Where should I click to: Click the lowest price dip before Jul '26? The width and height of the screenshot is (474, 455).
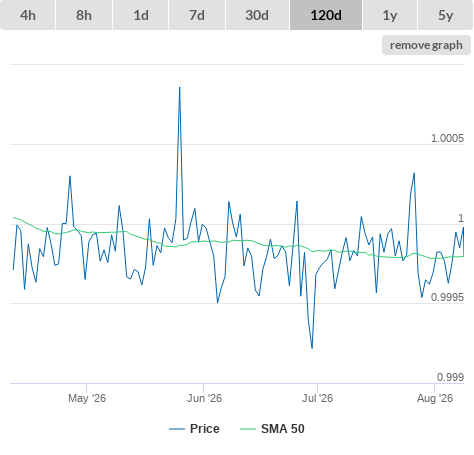click(x=312, y=348)
